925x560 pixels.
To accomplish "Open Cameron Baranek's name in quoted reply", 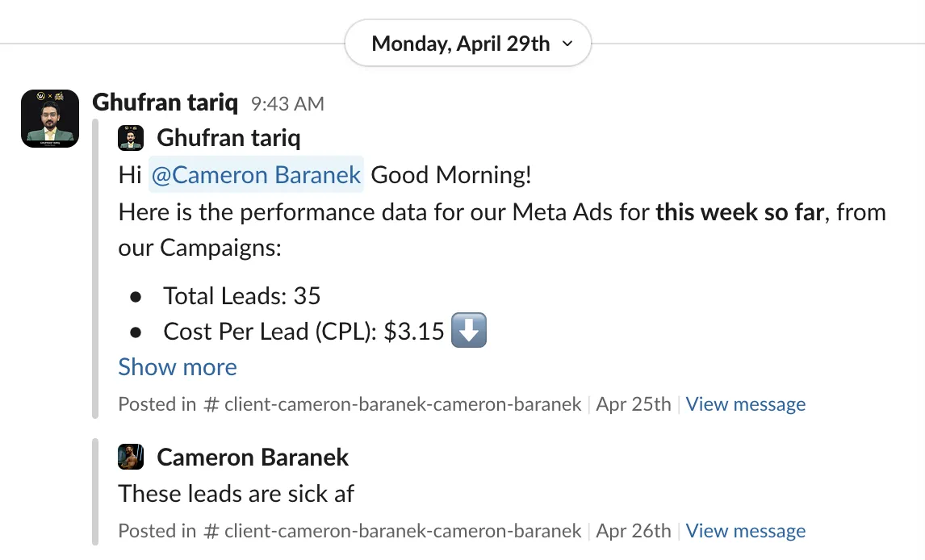I will [253, 458].
